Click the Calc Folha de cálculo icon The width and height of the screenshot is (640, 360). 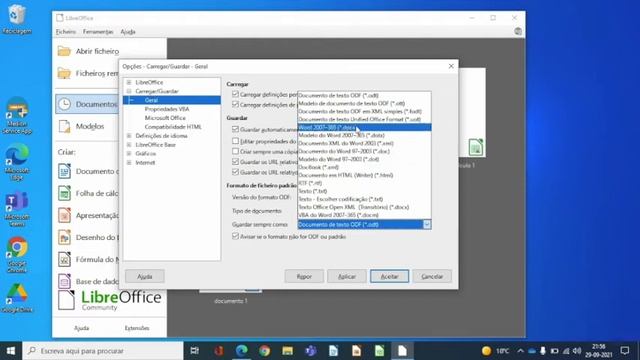(64, 193)
